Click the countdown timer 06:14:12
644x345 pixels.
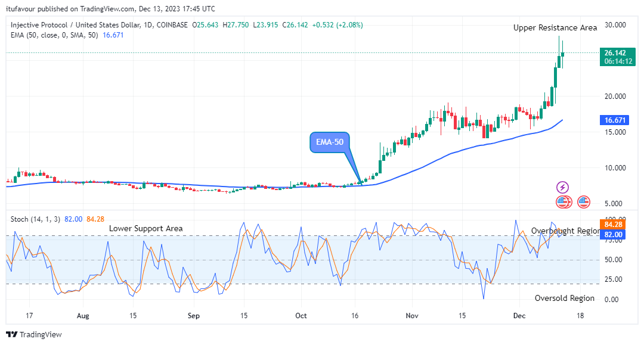(618, 61)
